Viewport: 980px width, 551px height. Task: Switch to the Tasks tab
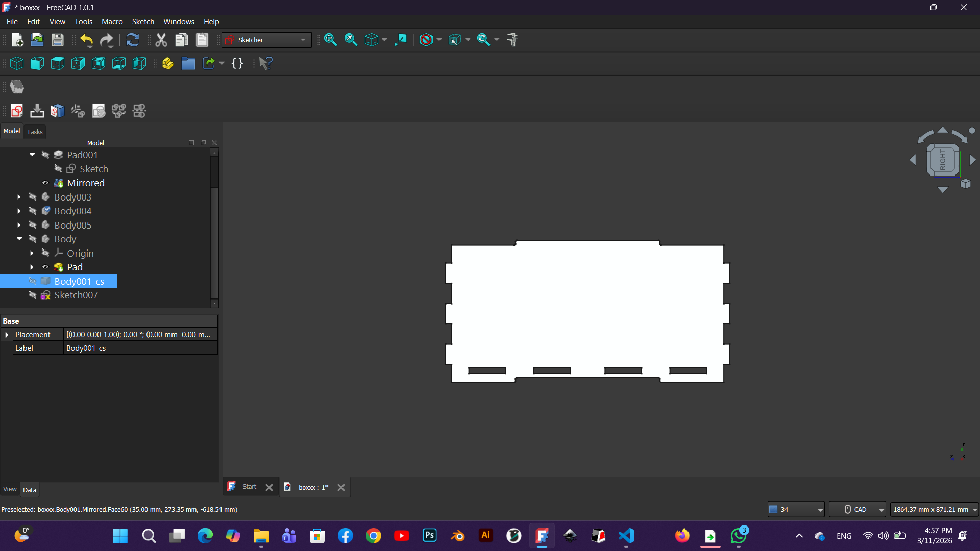(x=35, y=132)
